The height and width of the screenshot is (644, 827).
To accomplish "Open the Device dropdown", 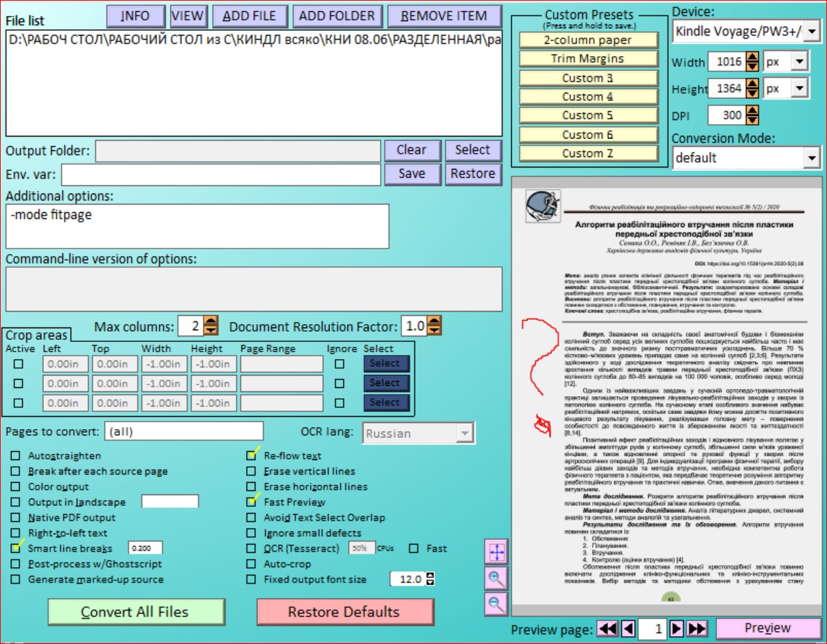I will (x=812, y=31).
